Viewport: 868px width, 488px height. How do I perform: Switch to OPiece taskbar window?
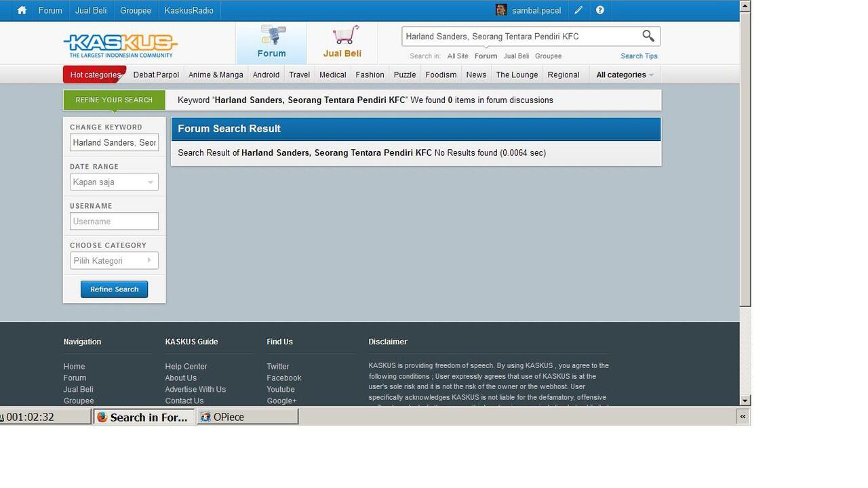pos(248,417)
